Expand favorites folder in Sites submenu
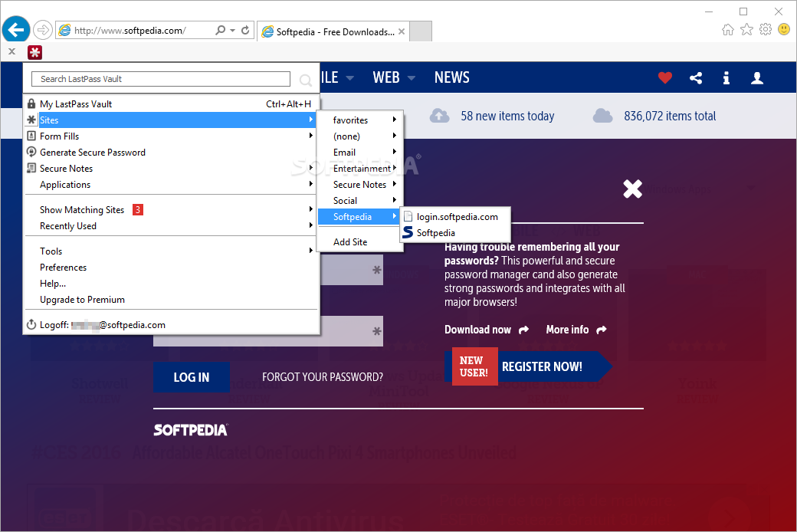Viewport: 797px width, 532px height. coord(360,120)
